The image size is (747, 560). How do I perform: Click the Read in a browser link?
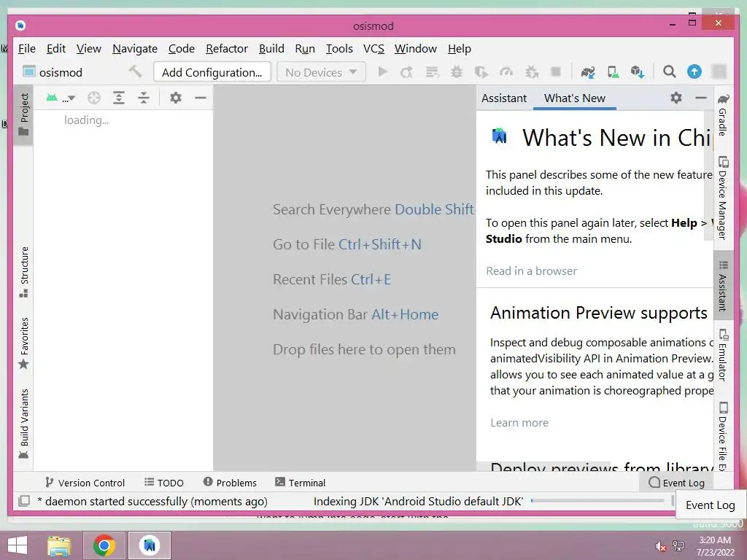531,271
